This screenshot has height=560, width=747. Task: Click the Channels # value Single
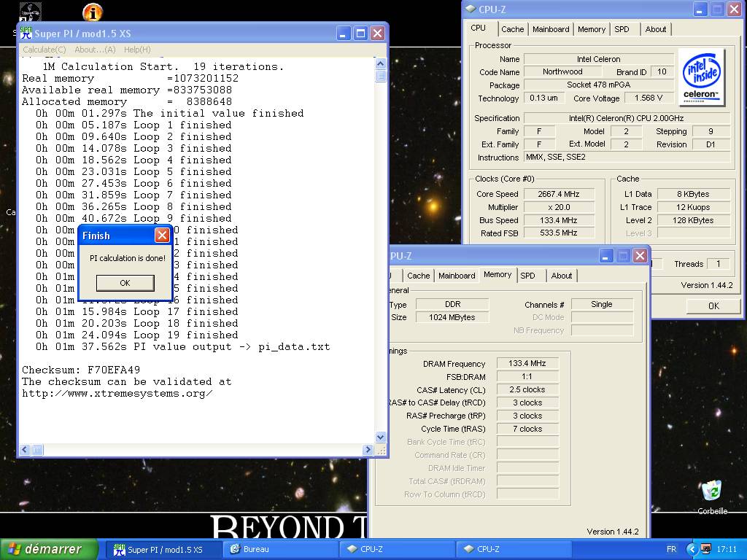point(602,304)
